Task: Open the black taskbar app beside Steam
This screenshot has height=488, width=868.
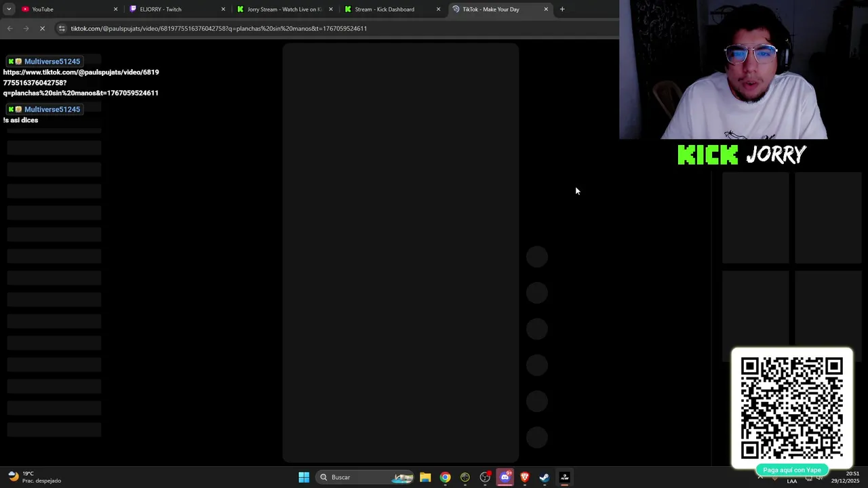Action: point(564,477)
